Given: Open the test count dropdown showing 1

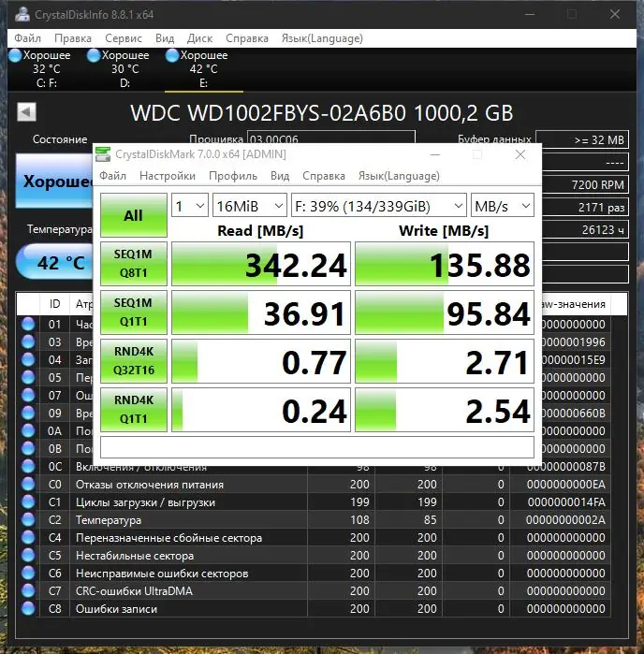Looking at the screenshot, I should point(190,206).
